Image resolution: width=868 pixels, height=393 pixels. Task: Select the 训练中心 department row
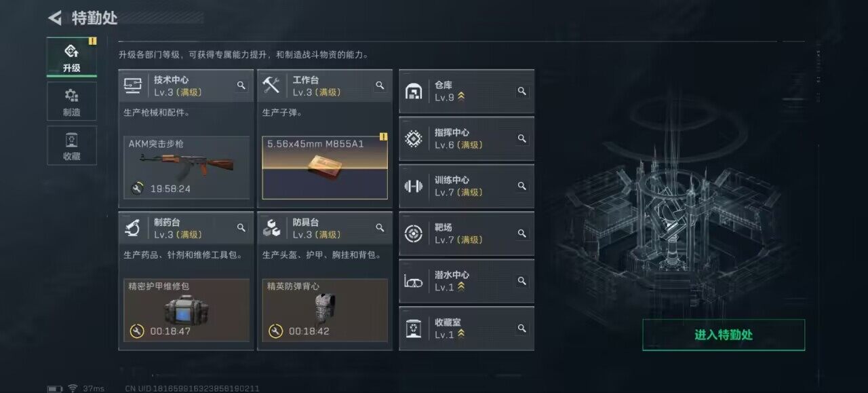(x=467, y=186)
